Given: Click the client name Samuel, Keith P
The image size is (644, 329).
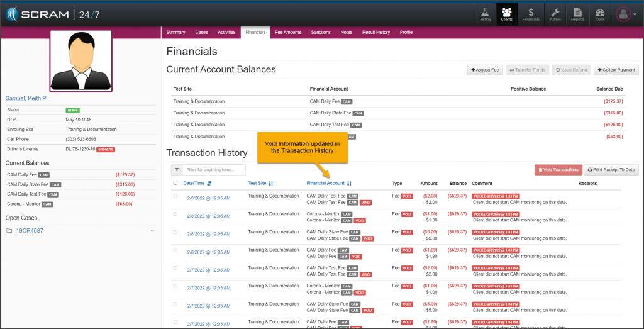Looking at the screenshot, I should click(x=26, y=98).
